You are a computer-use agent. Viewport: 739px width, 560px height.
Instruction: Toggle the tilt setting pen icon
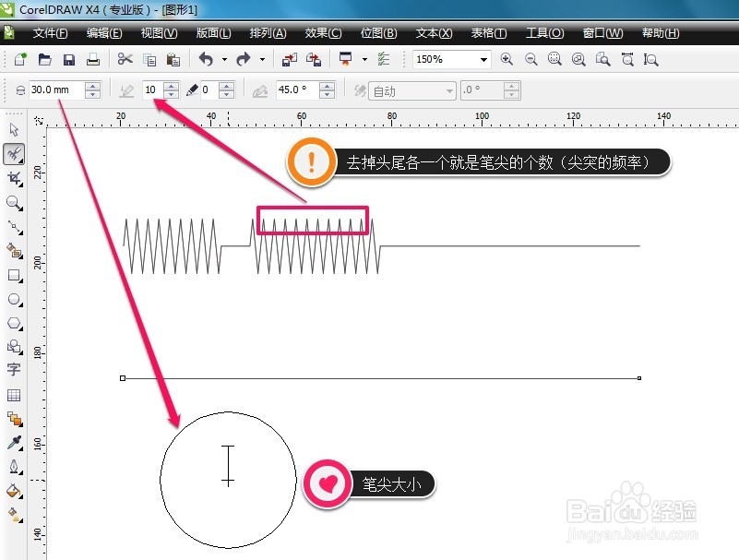pos(259,90)
